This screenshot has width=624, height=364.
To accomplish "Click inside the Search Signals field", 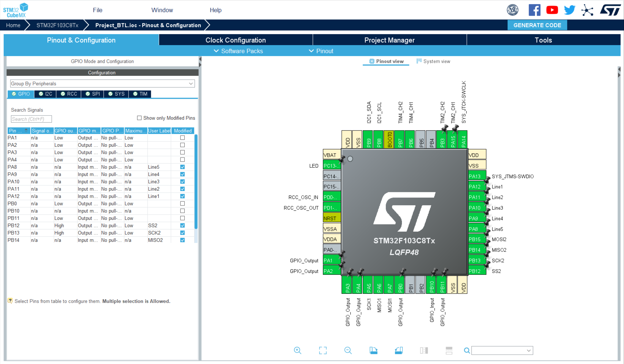I will (31, 119).
